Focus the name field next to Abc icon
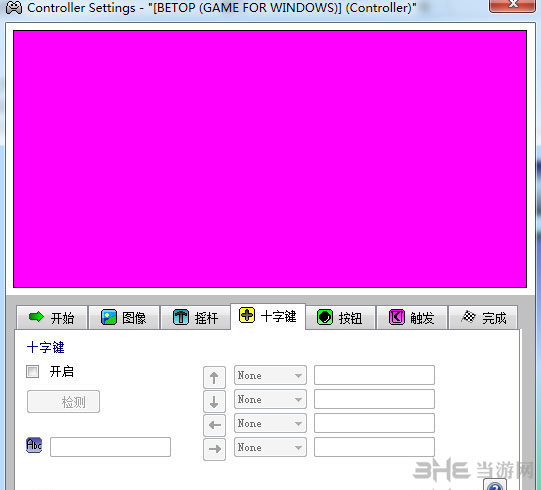The width and height of the screenshot is (541, 490). 110,447
